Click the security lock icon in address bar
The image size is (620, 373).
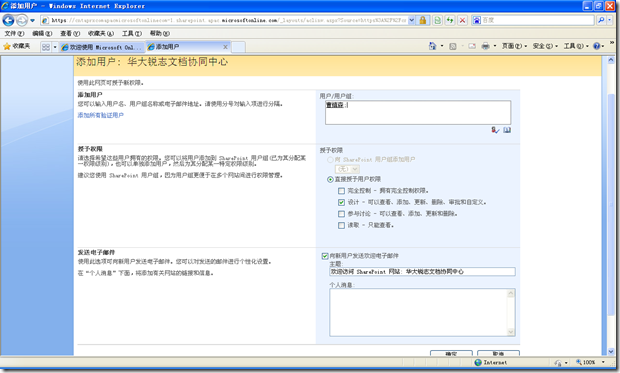pos(423,20)
